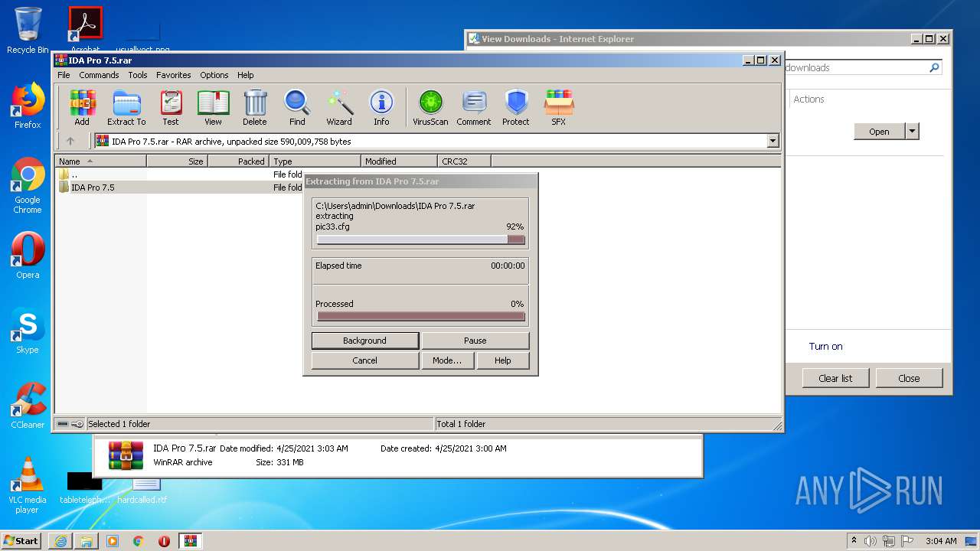Click the Delete trash can icon
Viewport: 980px width, 551px height.
(x=255, y=107)
